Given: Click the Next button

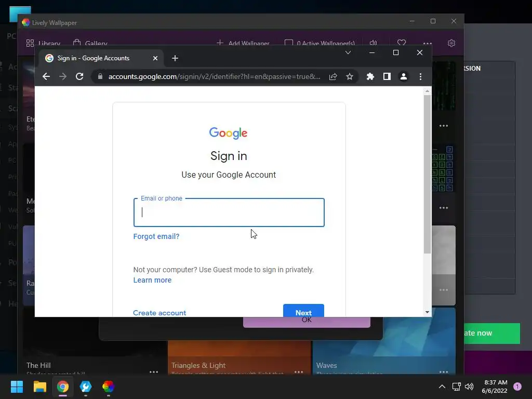Looking at the screenshot, I should [x=303, y=311].
